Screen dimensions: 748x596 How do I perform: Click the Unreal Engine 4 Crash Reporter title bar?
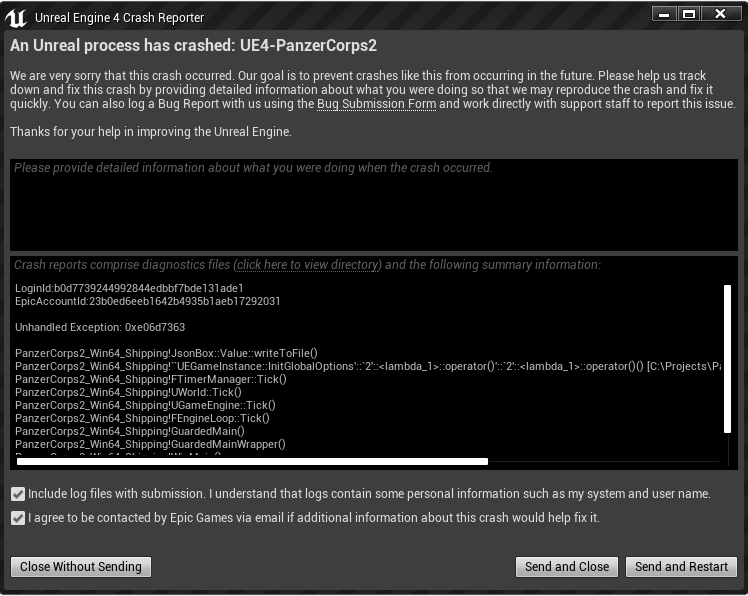300,17
